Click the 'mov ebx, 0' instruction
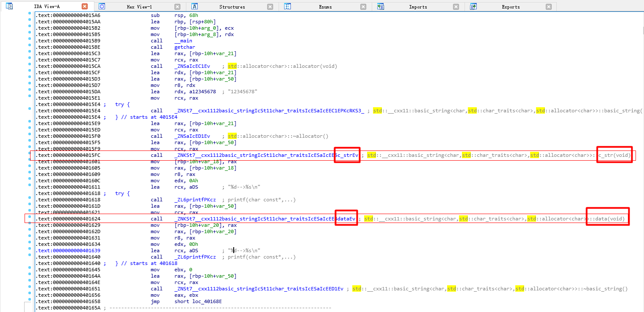This screenshot has width=644, height=312. coord(171,270)
